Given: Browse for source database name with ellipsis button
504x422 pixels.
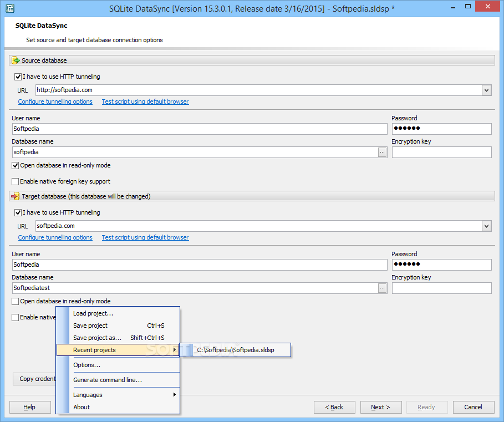Looking at the screenshot, I should coord(382,152).
